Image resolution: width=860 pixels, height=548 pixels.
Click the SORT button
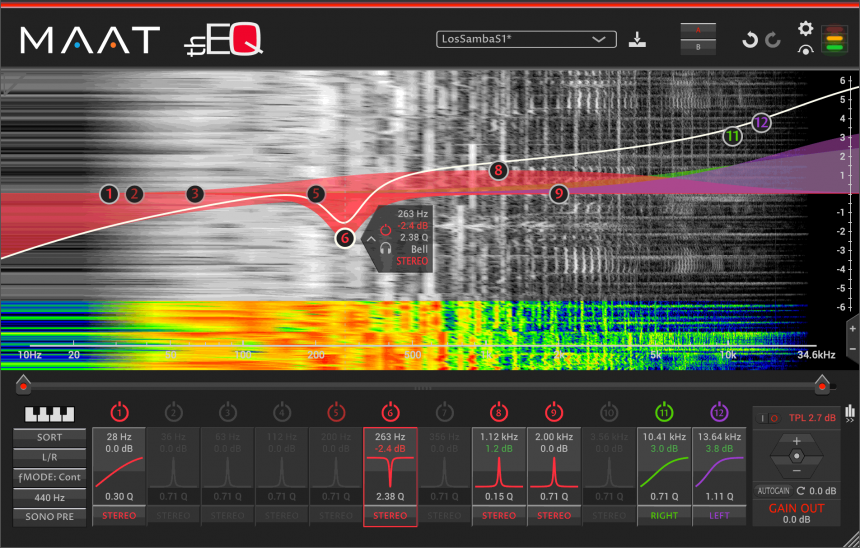tap(49, 437)
